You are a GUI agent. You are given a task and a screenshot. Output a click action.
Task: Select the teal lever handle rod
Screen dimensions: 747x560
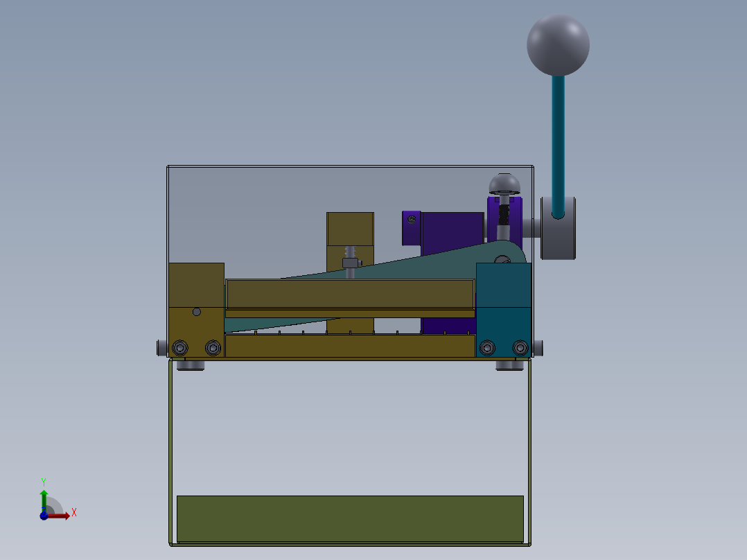(x=558, y=146)
